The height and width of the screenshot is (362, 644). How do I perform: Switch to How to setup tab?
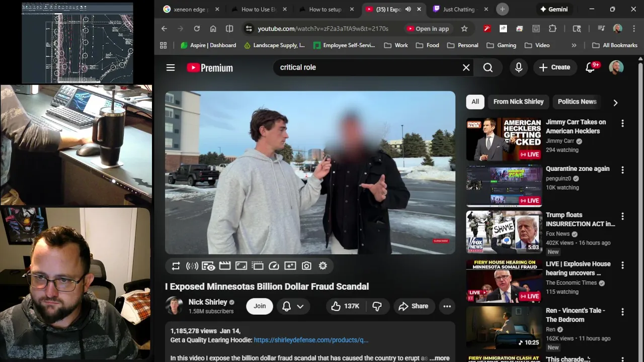pos(325,9)
